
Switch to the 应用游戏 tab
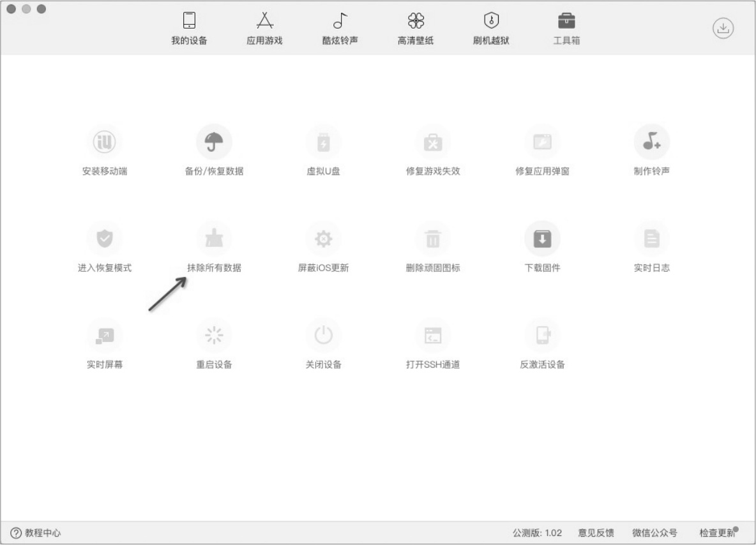click(264, 29)
